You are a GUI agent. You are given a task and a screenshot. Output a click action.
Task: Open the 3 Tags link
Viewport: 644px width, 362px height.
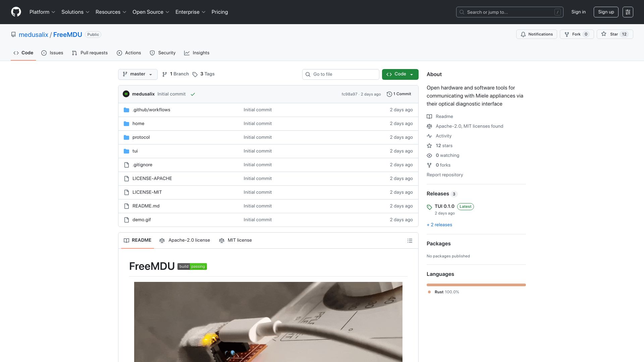click(204, 74)
